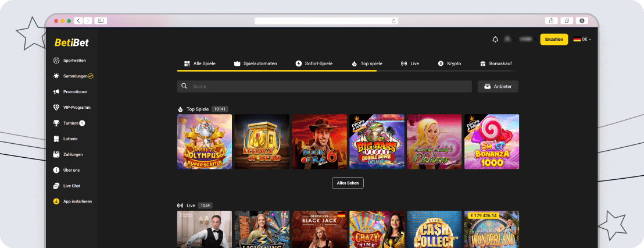The width and height of the screenshot is (644, 248).
Task: Click the Zahlungen wallet icon
Action: (x=56, y=155)
